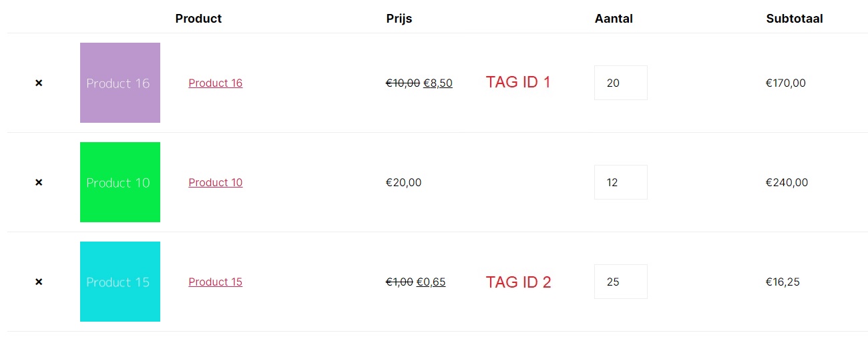This screenshot has height=337, width=868.
Task: Open the green Product 10 thumbnail
Action: 120,182
